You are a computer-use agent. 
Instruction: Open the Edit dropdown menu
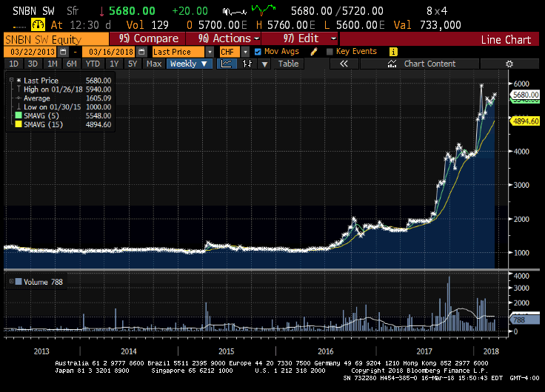click(299, 38)
